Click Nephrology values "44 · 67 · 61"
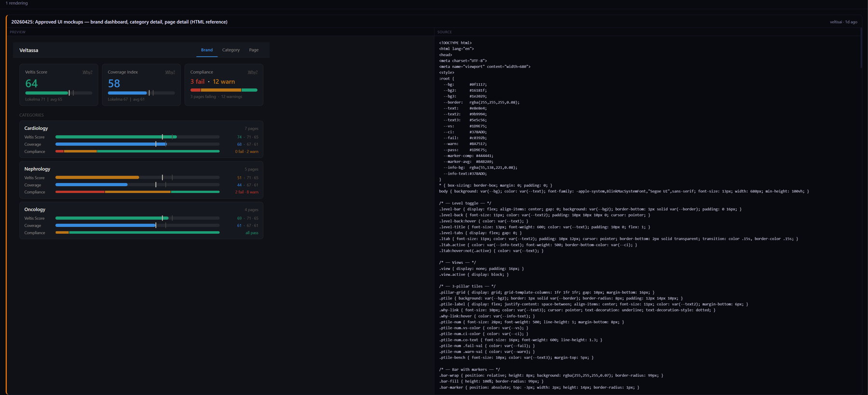Viewport: 868px width, 395px height. pos(247,185)
